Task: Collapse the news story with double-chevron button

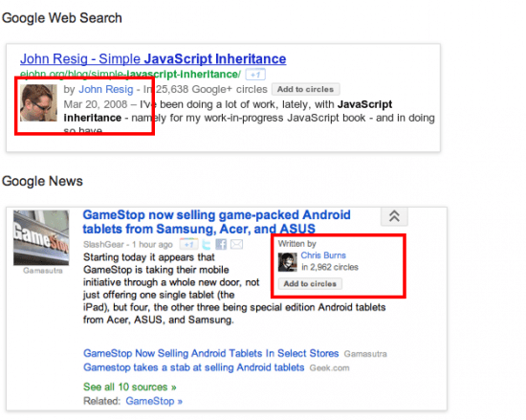Action: tap(394, 216)
